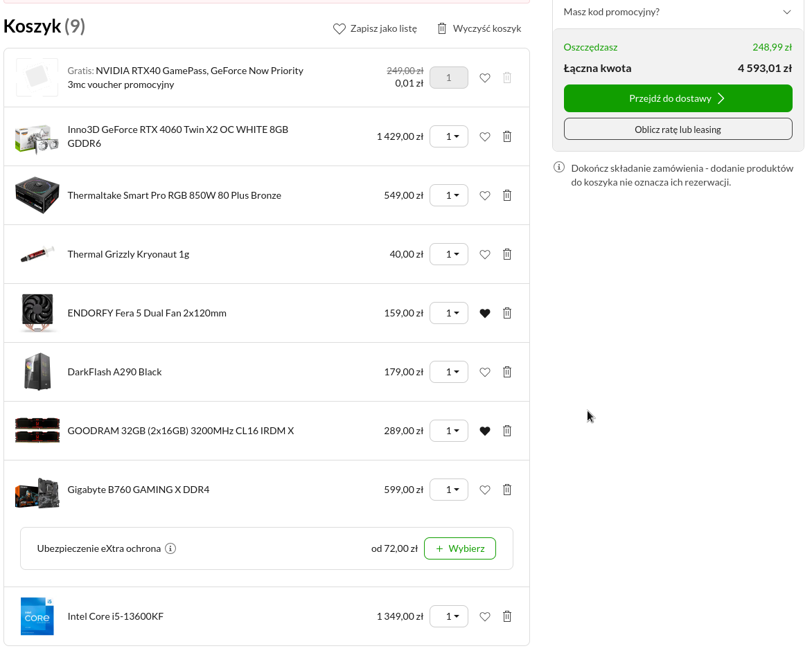Remove Thermal Grizzly Kryonaut 1g via trash icon
The height and width of the screenshot is (671, 812).
click(507, 254)
